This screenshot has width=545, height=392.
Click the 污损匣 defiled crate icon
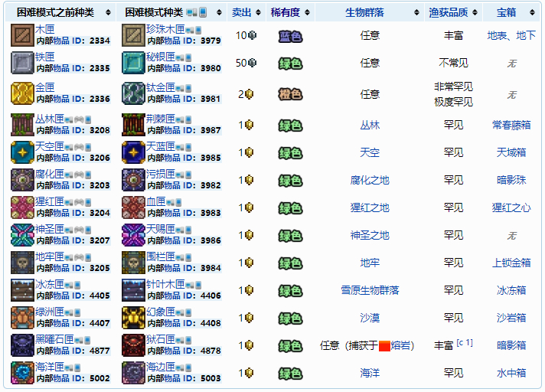coord(133,180)
